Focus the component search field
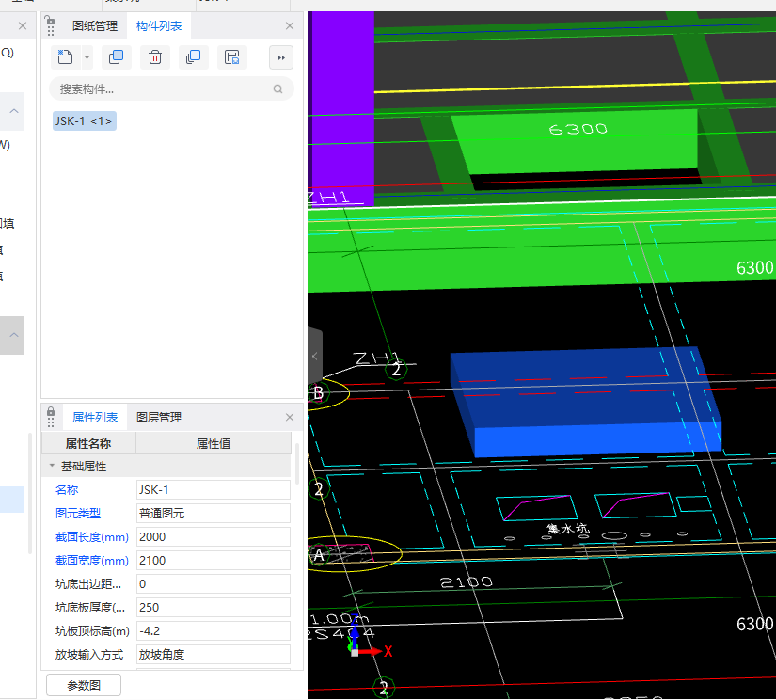 (171, 89)
